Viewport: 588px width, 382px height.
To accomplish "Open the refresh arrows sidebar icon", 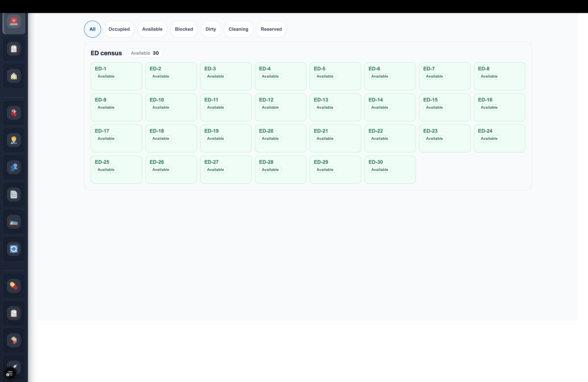I will tap(14, 249).
